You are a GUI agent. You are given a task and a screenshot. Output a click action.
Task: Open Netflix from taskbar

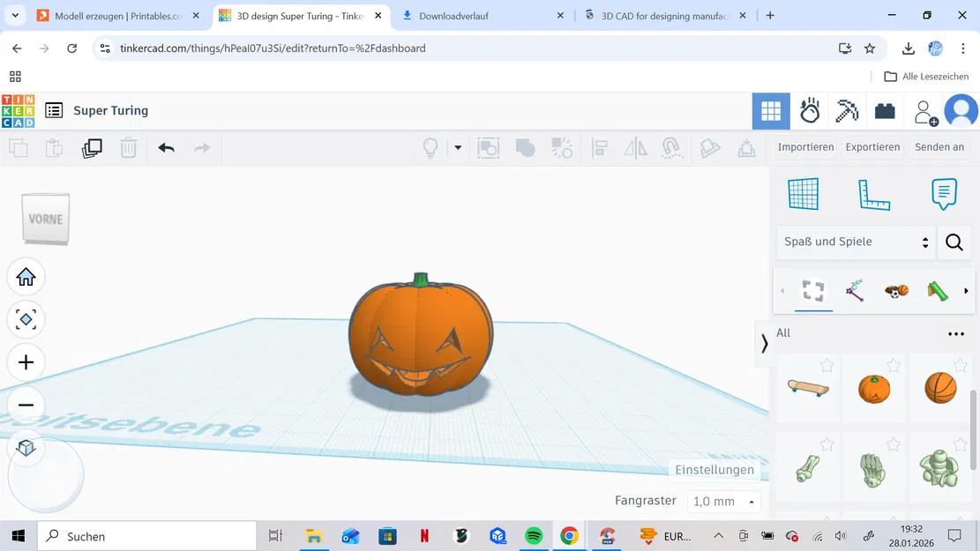pos(424,536)
